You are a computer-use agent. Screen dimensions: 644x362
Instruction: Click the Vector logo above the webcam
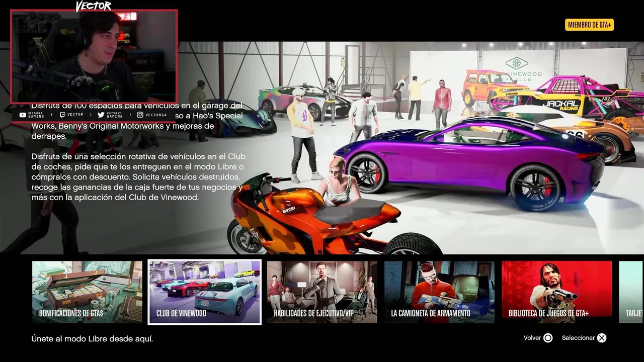94,6
